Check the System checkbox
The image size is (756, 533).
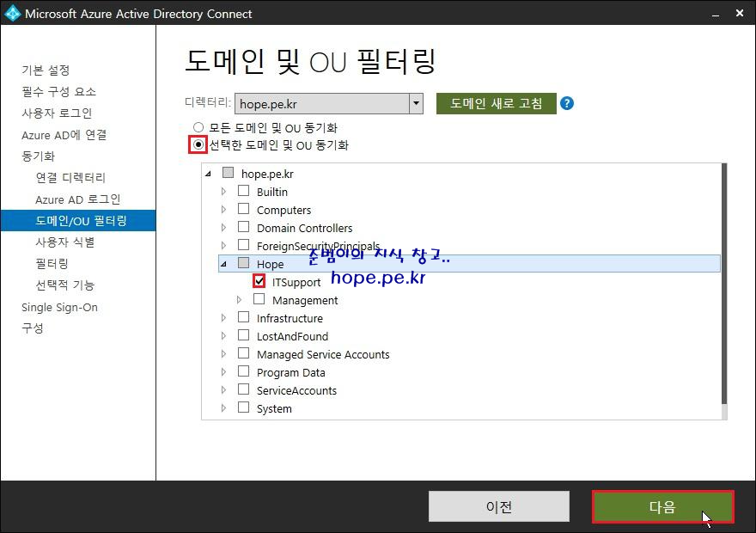tap(243, 407)
